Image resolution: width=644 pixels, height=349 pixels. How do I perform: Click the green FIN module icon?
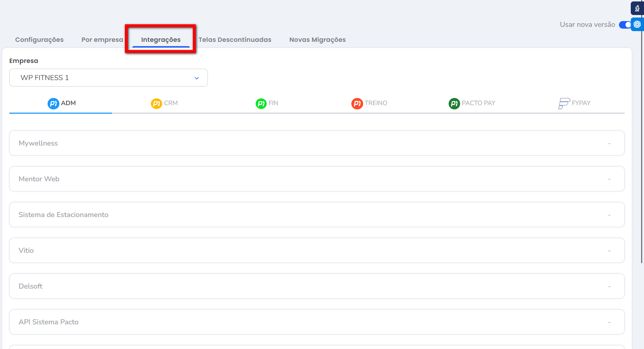click(261, 104)
